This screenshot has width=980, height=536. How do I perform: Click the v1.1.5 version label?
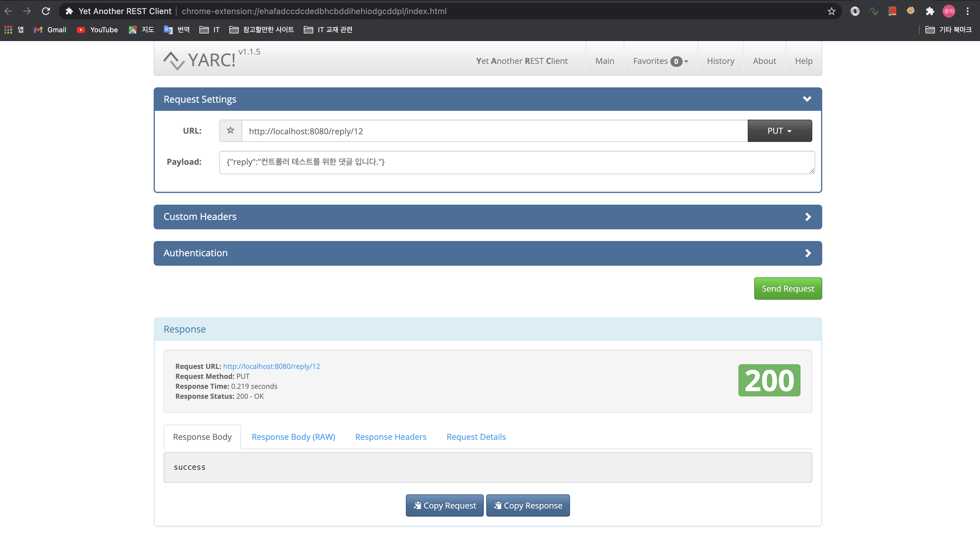(x=249, y=52)
